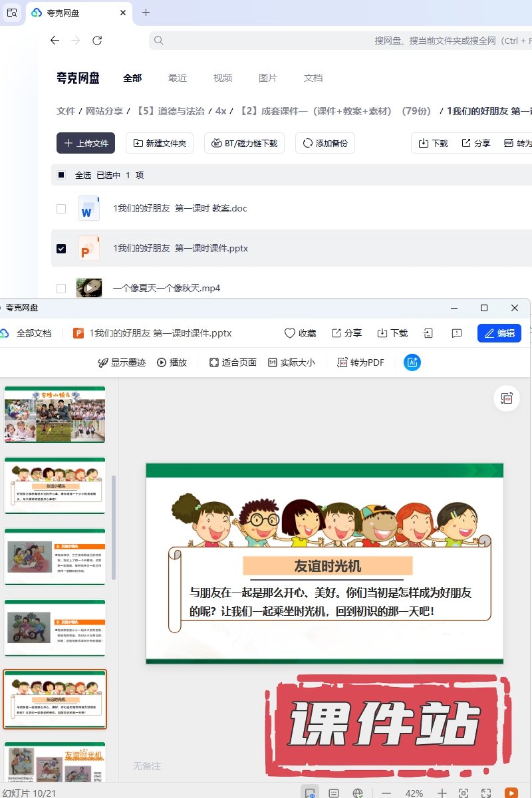
Task: Click the feedback icon beside 编辑 button
Action: pyautogui.click(x=457, y=333)
